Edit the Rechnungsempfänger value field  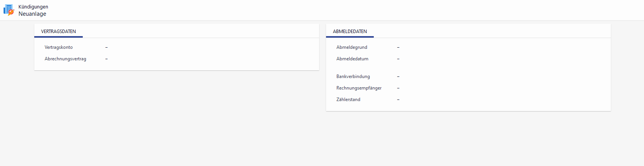coord(398,88)
